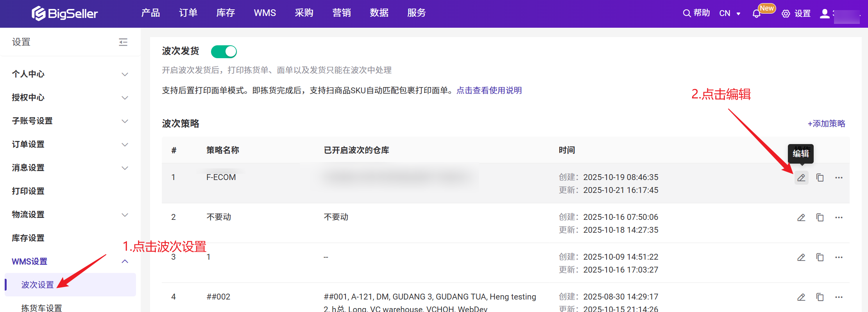
Task: Select 拣货车设置 in the sidebar
Action: (42, 308)
